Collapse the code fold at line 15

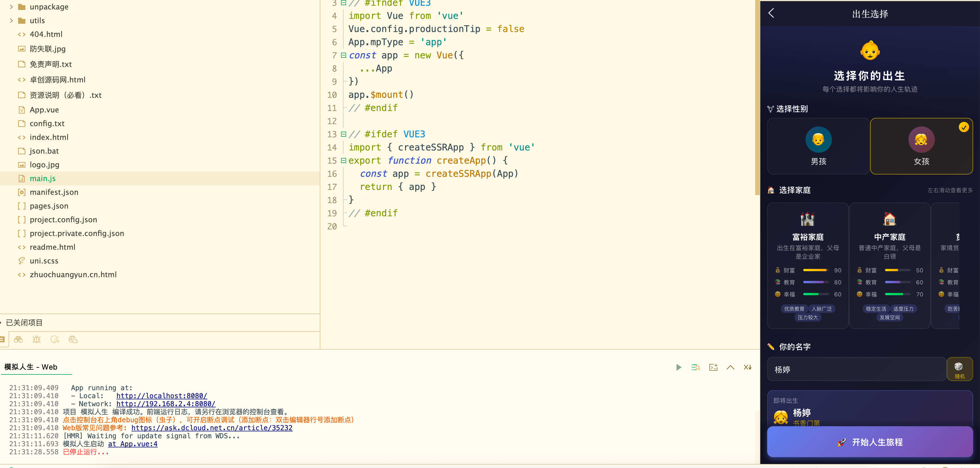(x=344, y=160)
